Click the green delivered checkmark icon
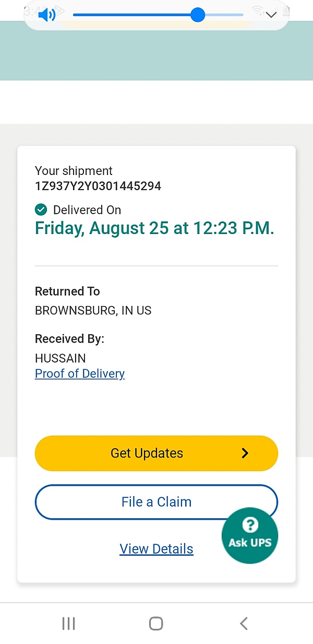 point(41,210)
